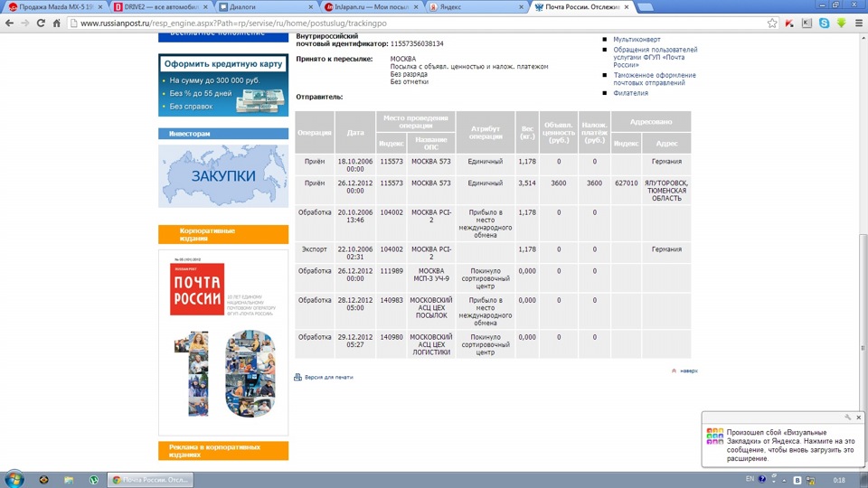Switch to Диалоги tab
The height and width of the screenshot is (488, 868).
click(x=266, y=6)
